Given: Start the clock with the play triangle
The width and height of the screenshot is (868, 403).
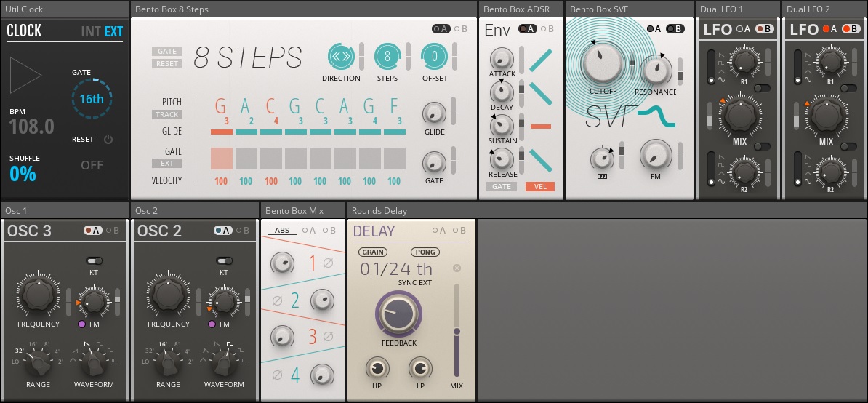Looking at the screenshot, I should pos(25,75).
